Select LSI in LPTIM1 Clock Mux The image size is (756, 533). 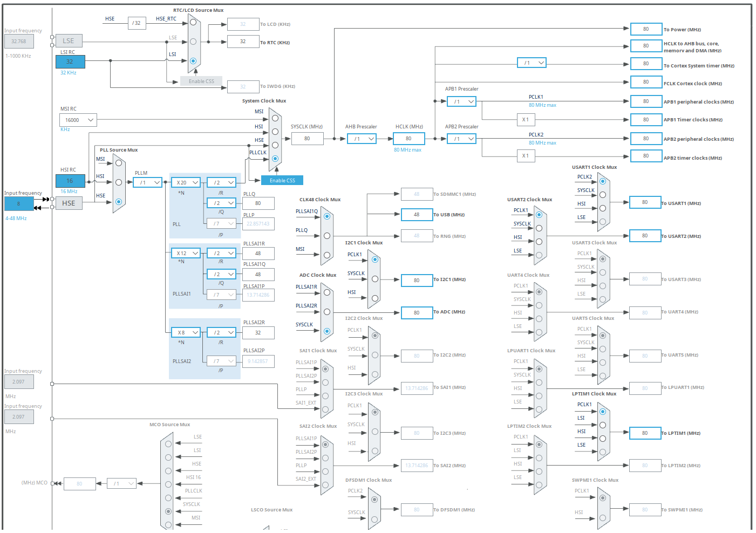point(603,425)
